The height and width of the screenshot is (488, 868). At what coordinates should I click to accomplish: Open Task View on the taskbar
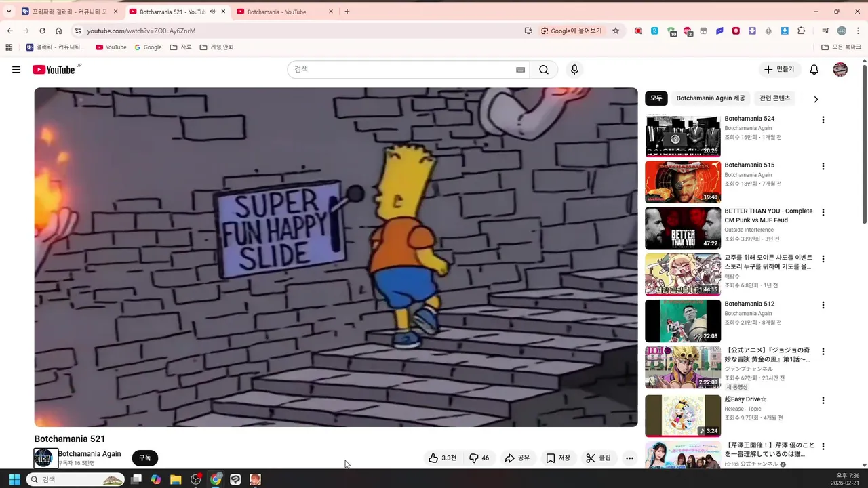[136, 479]
